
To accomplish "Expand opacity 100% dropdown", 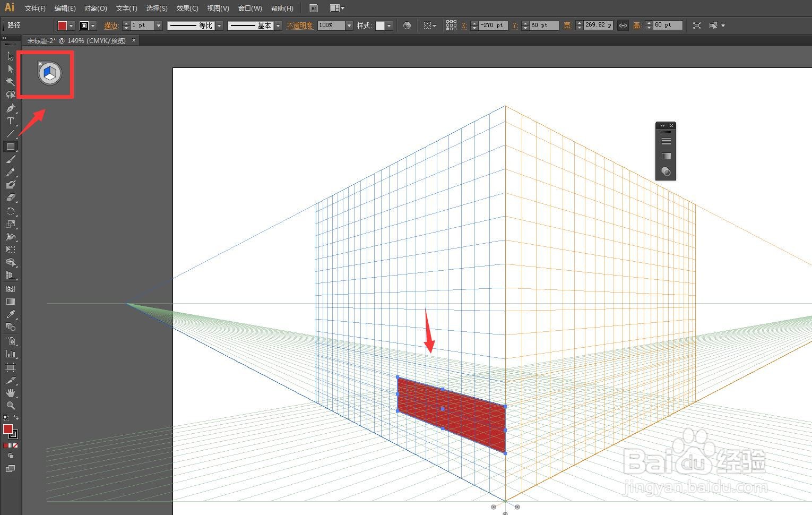I will tap(349, 25).
